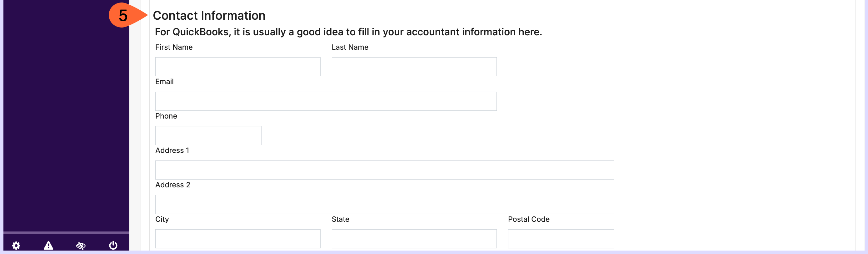
Task: Click the Phone field label
Action: tap(166, 116)
